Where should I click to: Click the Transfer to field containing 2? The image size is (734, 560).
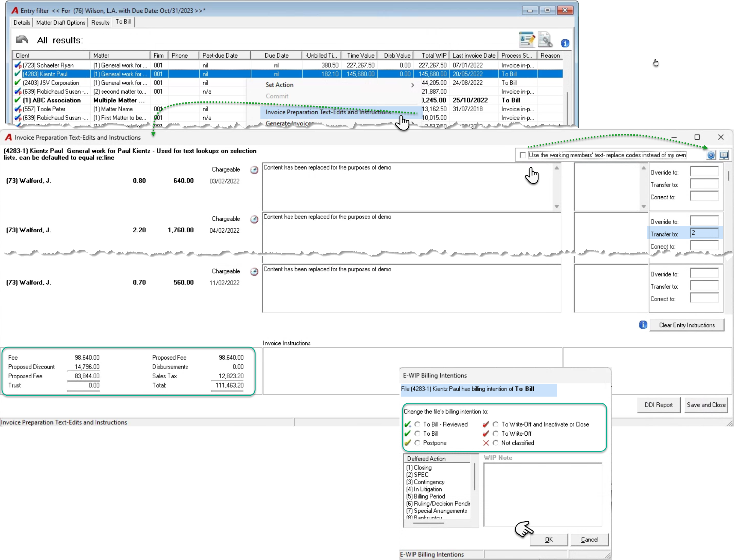coord(704,233)
